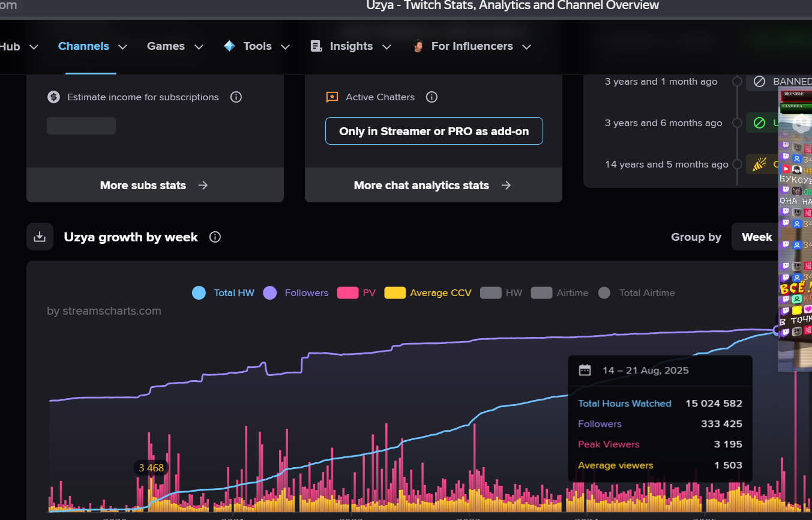Click the BANNED badge in the timeline
Screen dimensions: 812x520
pyautogui.click(x=780, y=81)
